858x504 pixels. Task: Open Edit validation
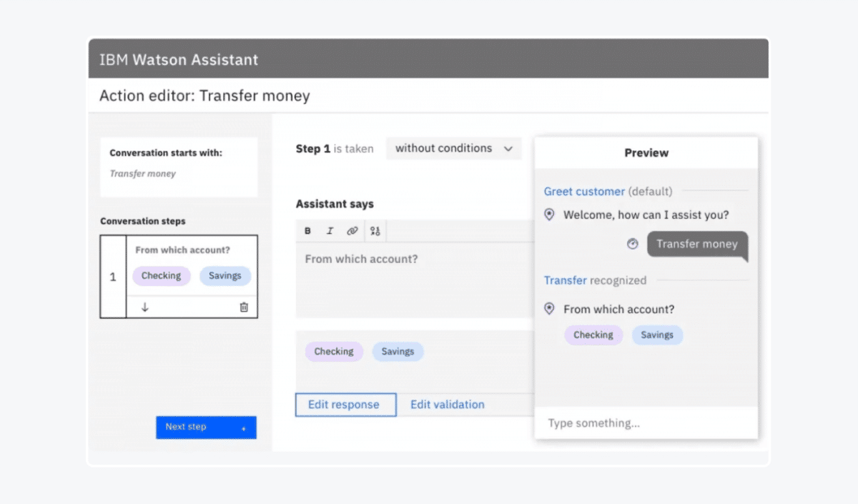tap(447, 404)
